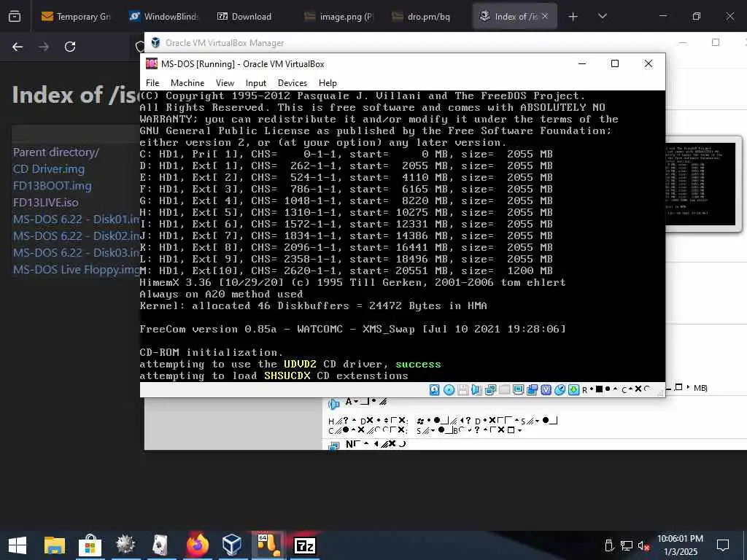Open MS-DOS 6.22 - Disk03 link
The height and width of the screenshot is (560, 747).
coord(76,253)
